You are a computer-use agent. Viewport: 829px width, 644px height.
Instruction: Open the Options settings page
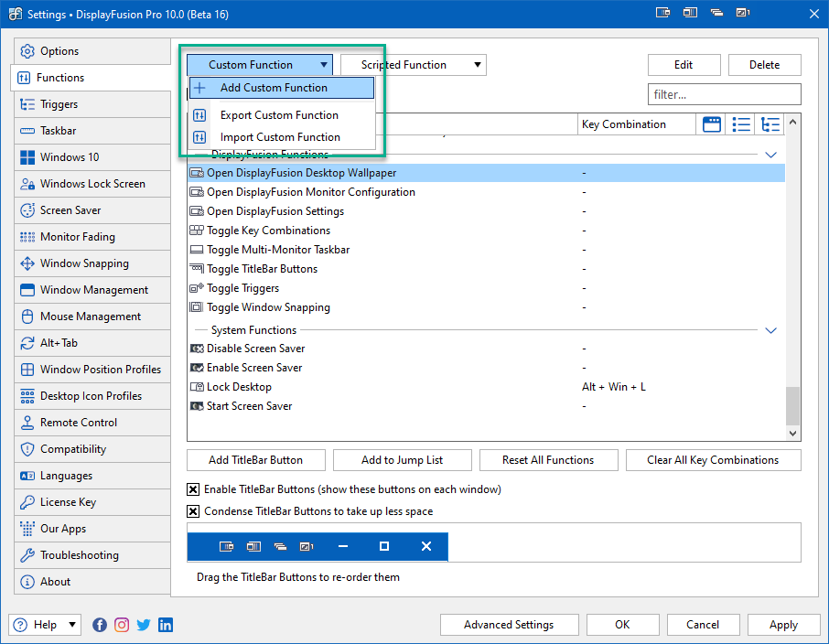(x=92, y=51)
